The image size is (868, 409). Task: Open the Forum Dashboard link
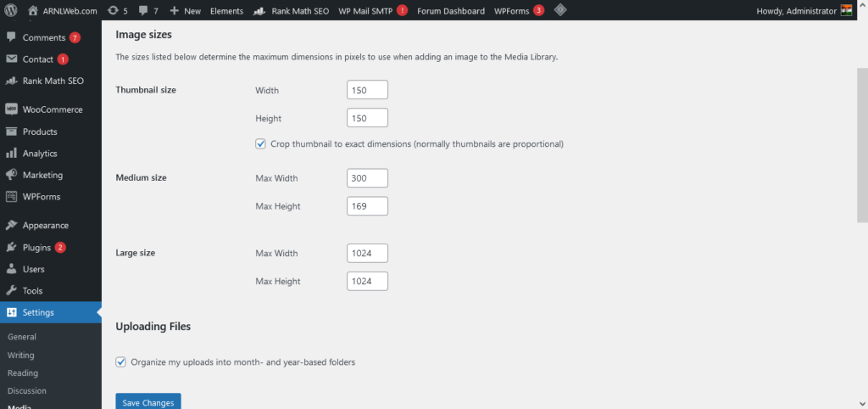[x=451, y=11]
